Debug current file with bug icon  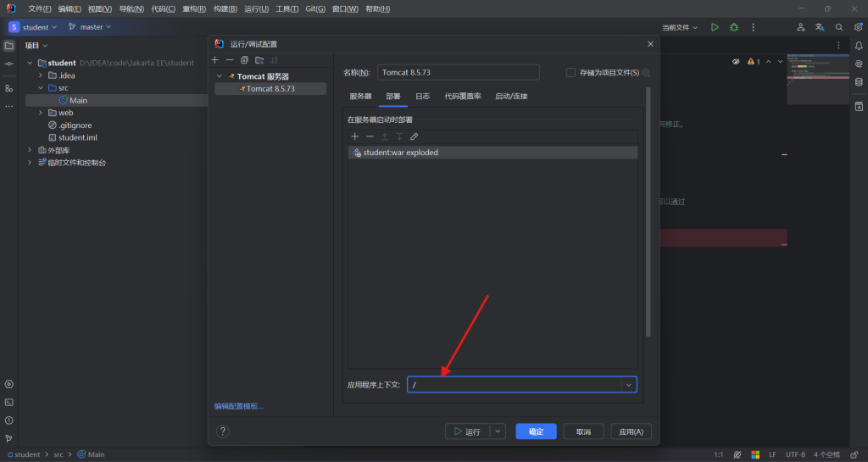pos(734,27)
